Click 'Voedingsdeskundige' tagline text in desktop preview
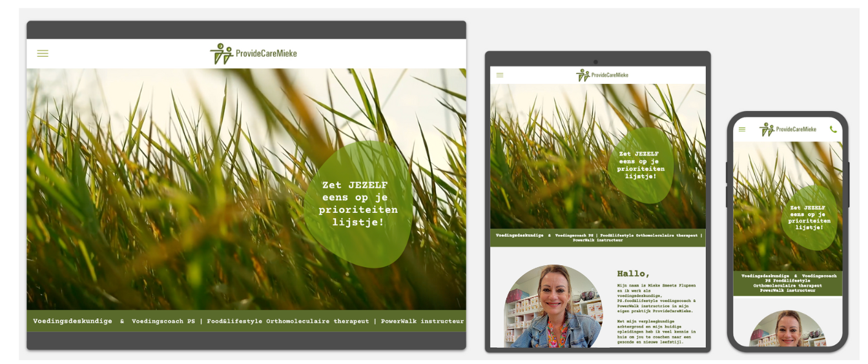Viewport: 868px width, 364px height. click(x=72, y=321)
